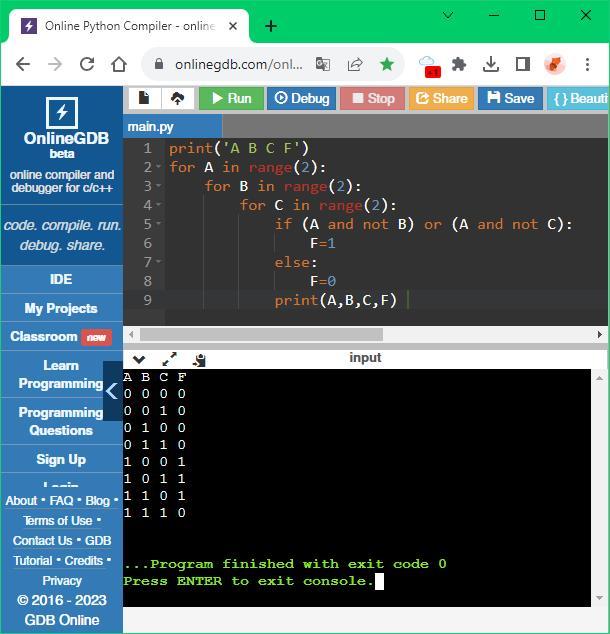The image size is (610, 634).
Task: Open the tab search dropdown
Action: (x=448, y=16)
